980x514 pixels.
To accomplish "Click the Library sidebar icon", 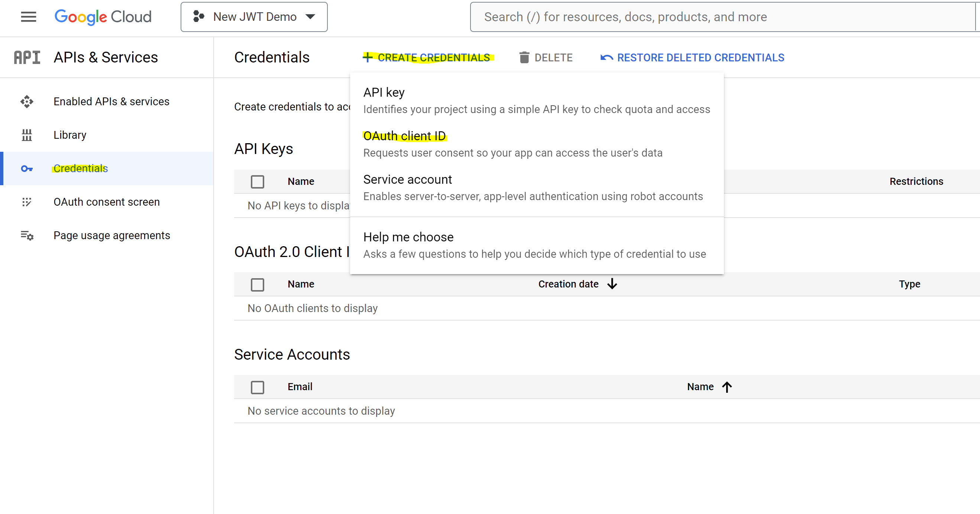I will tap(27, 135).
